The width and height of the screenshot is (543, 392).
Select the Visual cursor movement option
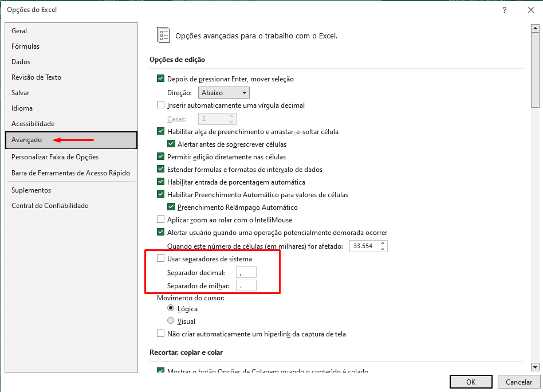[x=171, y=321]
